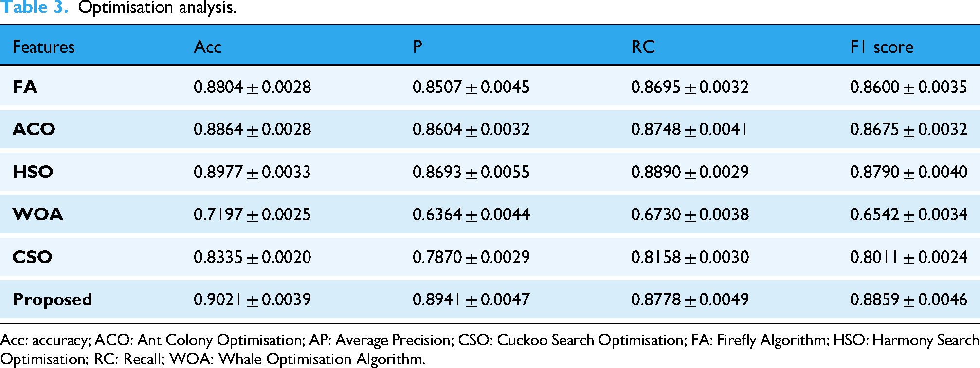Click the P column header

tap(417, 47)
